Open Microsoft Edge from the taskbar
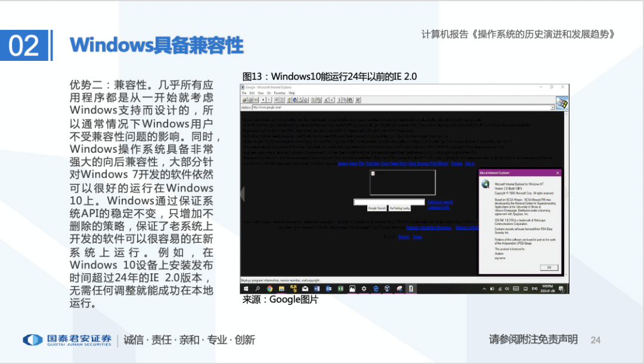Image resolution: width=644 pixels, height=364 pixels. point(376,289)
